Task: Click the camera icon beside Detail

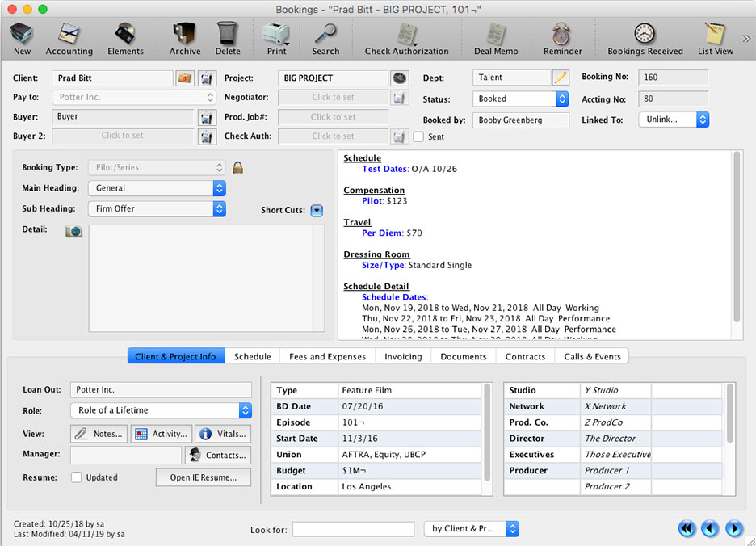Action: pos(73,231)
